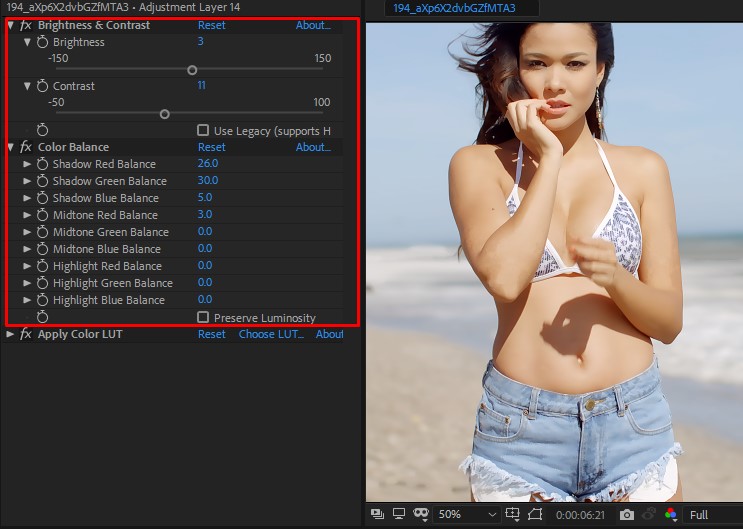Image resolution: width=743 pixels, height=529 pixels.
Task: Toggle Highlight Red Balance stopwatch
Action: point(43,266)
